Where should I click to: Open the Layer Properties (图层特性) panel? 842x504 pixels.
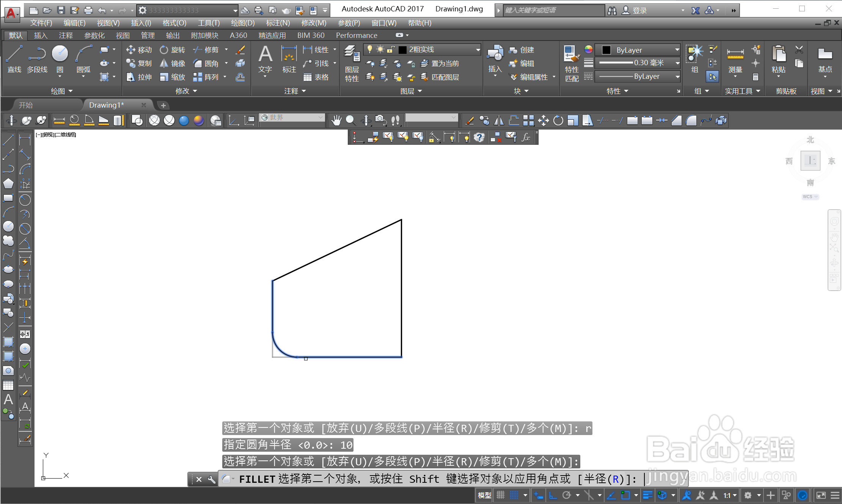click(x=352, y=63)
